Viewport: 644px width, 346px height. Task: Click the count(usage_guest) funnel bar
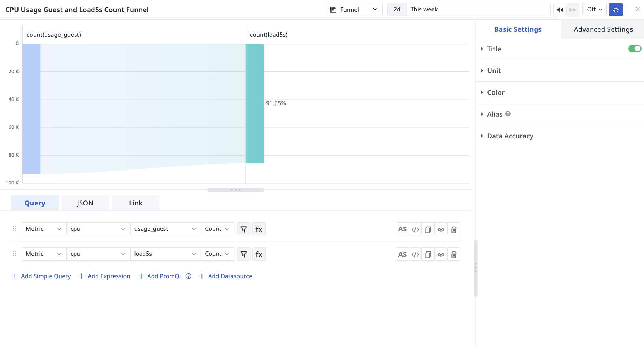31,109
